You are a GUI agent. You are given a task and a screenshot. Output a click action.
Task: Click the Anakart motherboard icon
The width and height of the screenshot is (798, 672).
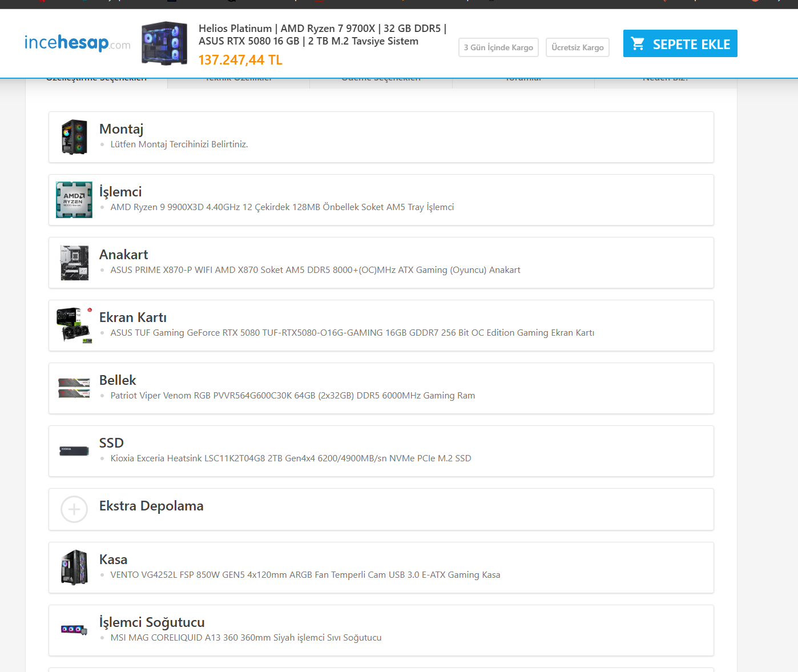(74, 263)
